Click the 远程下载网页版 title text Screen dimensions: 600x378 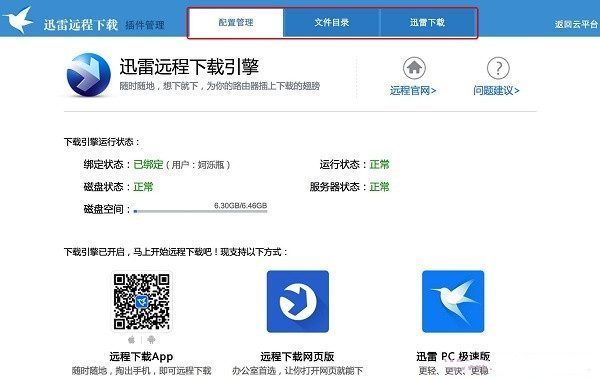pyautogui.click(x=297, y=357)
